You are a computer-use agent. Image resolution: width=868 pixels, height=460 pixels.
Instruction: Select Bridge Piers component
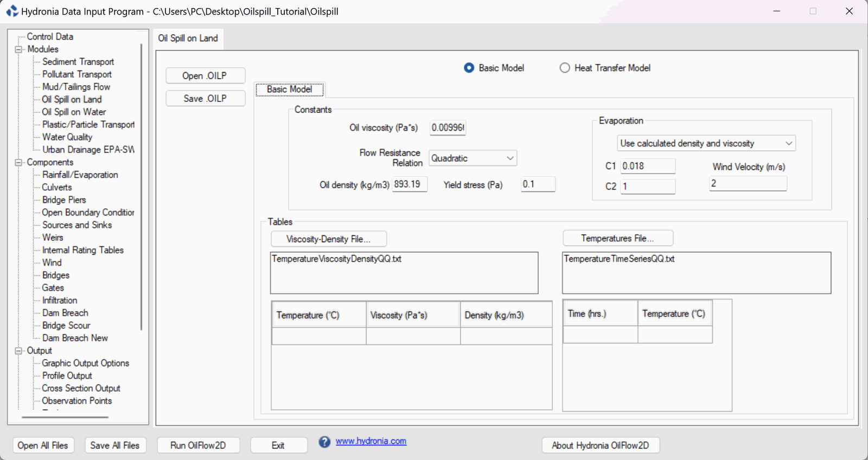(x=64, y=200)
